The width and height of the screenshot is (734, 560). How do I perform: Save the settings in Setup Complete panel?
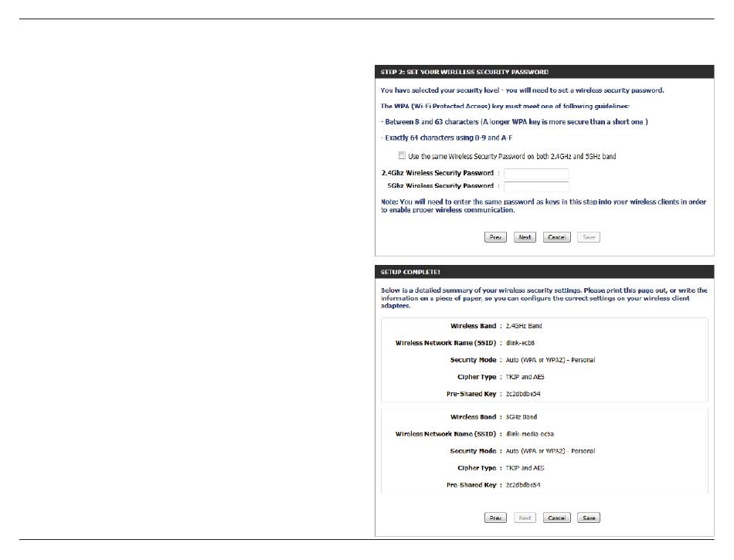pyautogui.click(x=589, y=518)
